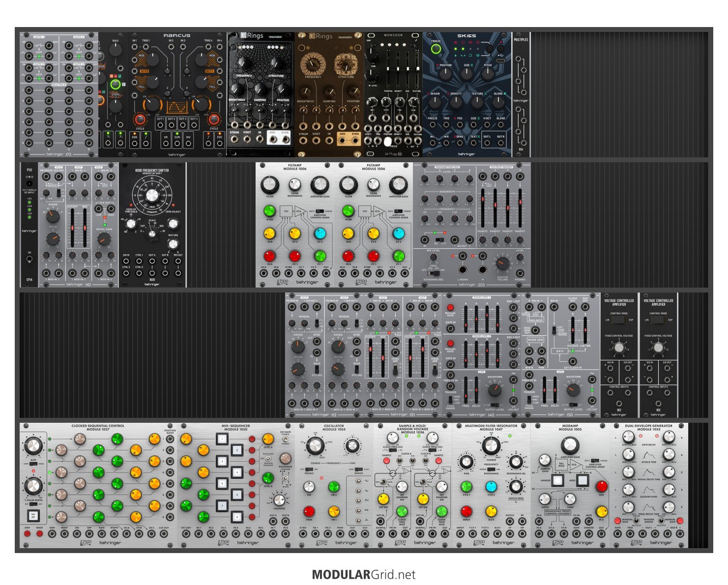728x585 pixels.
Task: Click right MANUAL GATE button on Module 1033
Action: coord(680,521)
